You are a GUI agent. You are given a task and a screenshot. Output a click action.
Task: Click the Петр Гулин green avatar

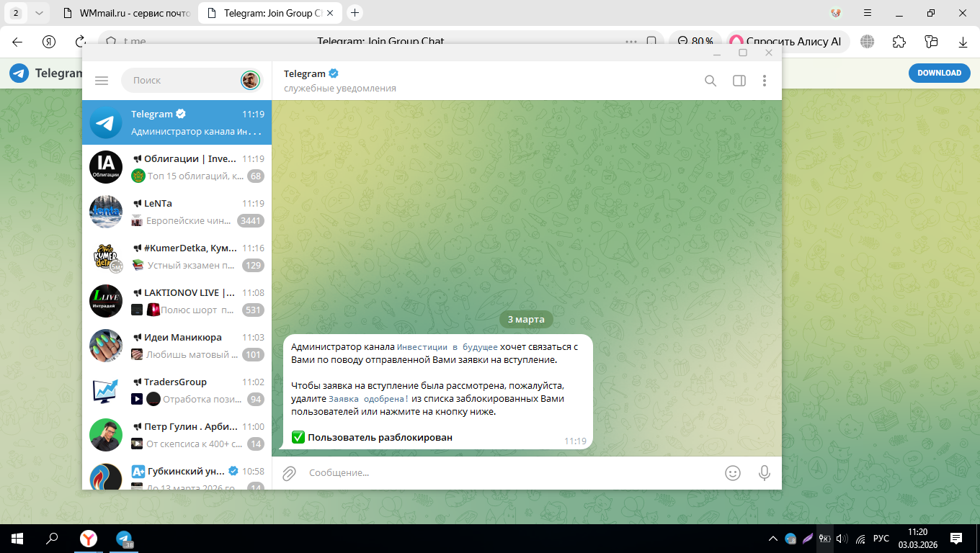(x=106, y=435)
